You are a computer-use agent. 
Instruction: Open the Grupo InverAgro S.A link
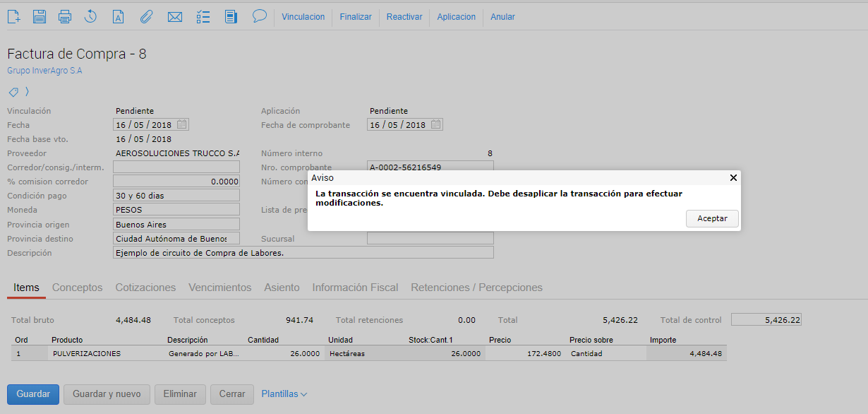coord(44,71)
